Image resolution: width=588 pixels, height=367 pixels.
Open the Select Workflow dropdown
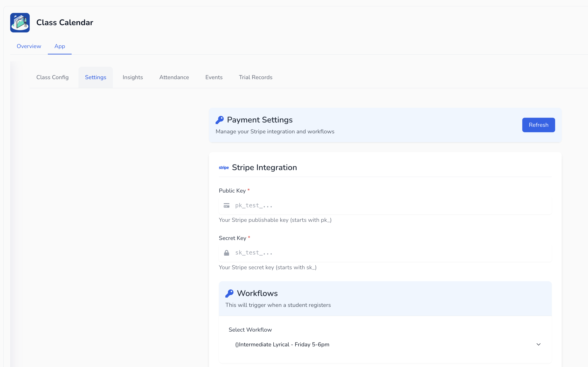[385, 344]
